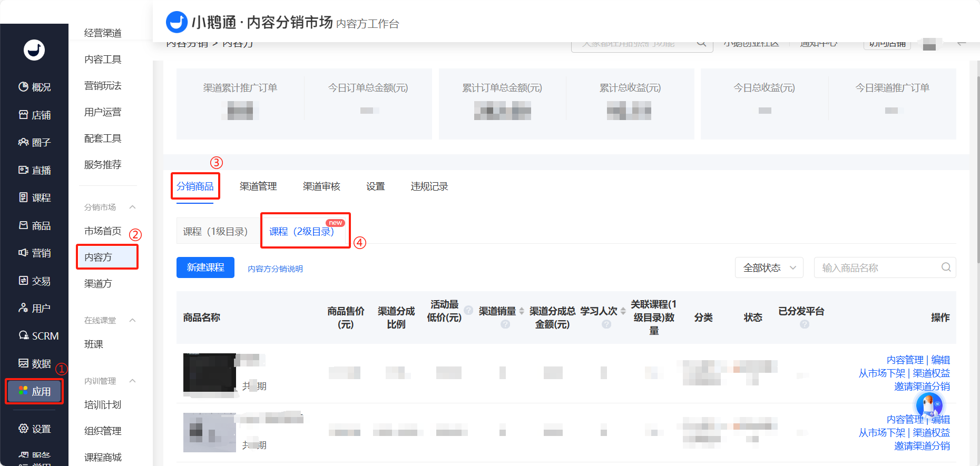Open 课程 in the dark sidebar
Screen dimensions: 980x466
click(34, 197)
